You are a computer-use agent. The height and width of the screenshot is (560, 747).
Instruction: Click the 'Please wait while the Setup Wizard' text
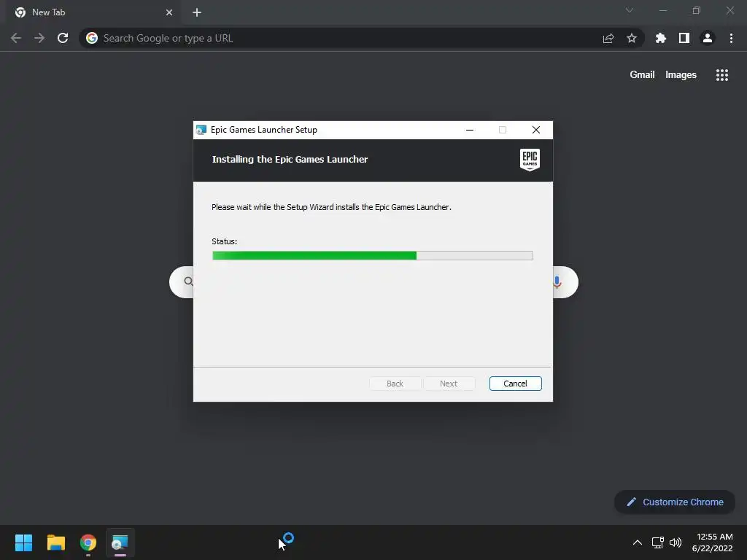(331, 207)
